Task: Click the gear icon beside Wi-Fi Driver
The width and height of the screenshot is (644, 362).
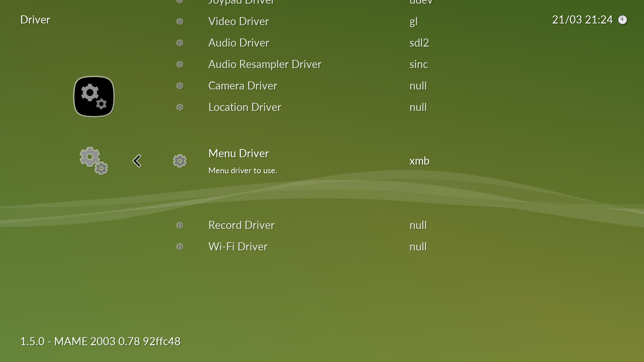Action: 180,247
